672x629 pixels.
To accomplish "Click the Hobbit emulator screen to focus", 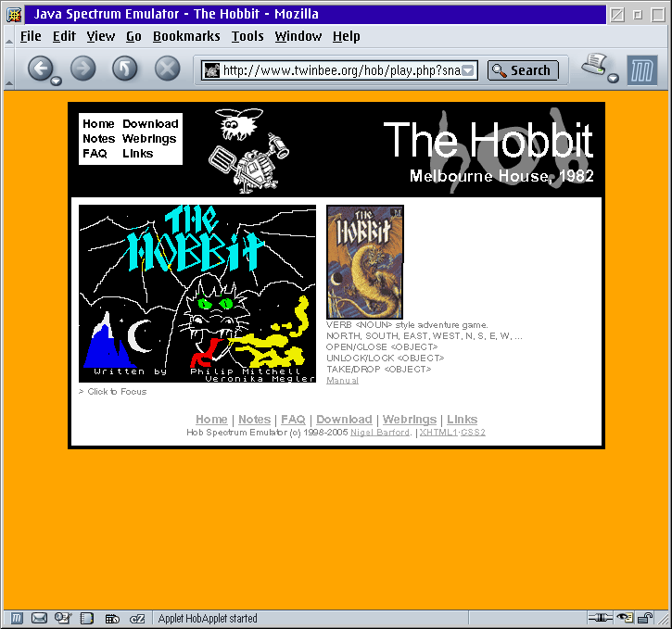I will pos(197,294).
